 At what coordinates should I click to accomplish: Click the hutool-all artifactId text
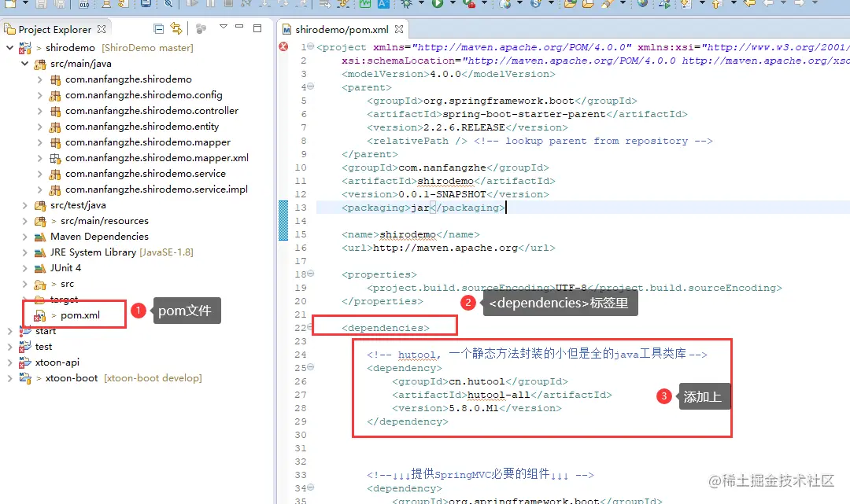click(x=499, y=395)
